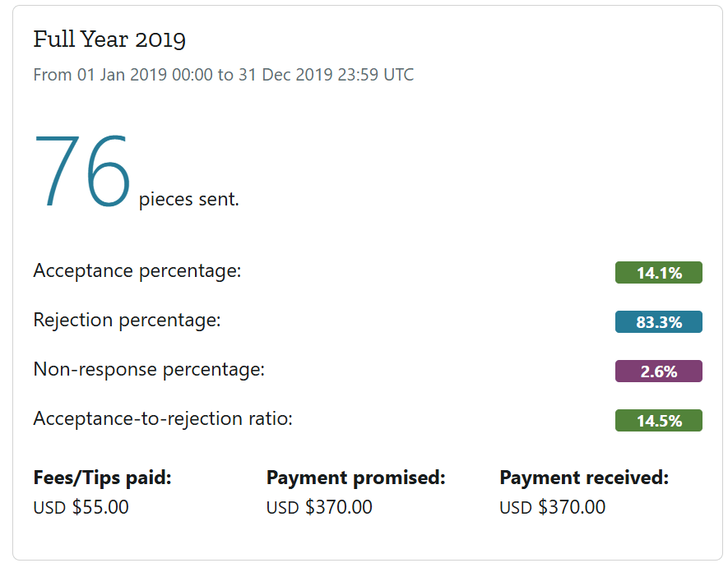Screen dimensions: 728x563
Task: Click the large number 76
Action: point(82,170)
